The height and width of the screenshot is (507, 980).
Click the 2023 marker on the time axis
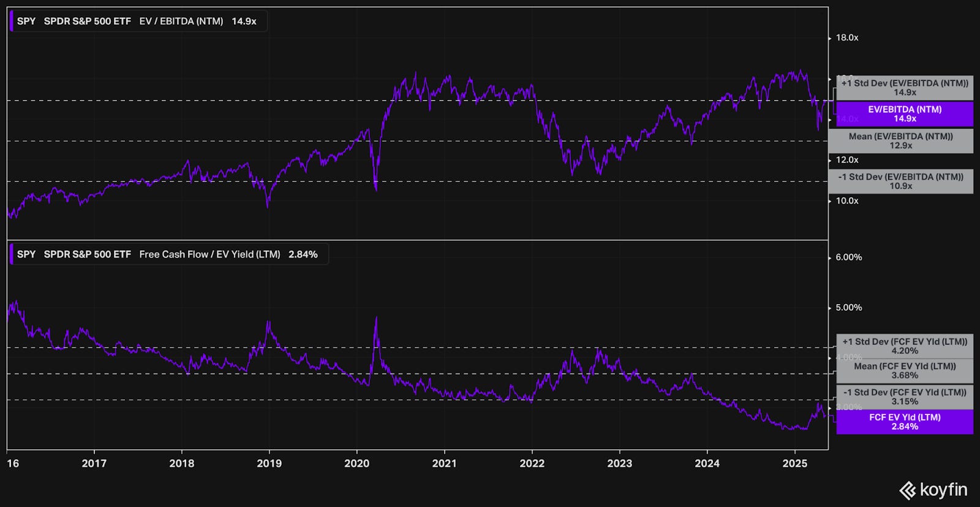pos(620,463)
